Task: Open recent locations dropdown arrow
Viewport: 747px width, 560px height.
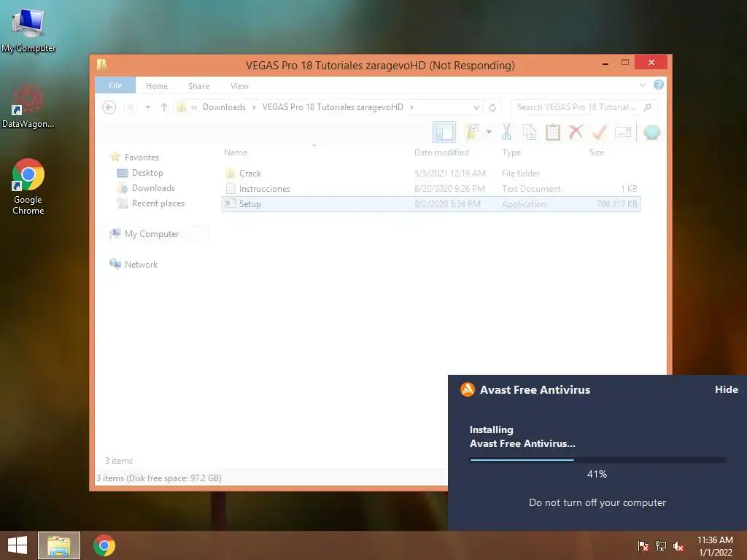Action: (147, 107)
